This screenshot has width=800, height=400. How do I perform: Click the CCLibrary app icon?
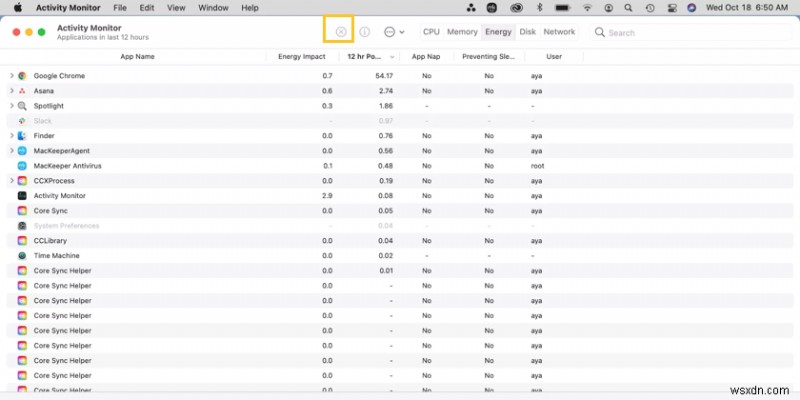click(22, 240)
